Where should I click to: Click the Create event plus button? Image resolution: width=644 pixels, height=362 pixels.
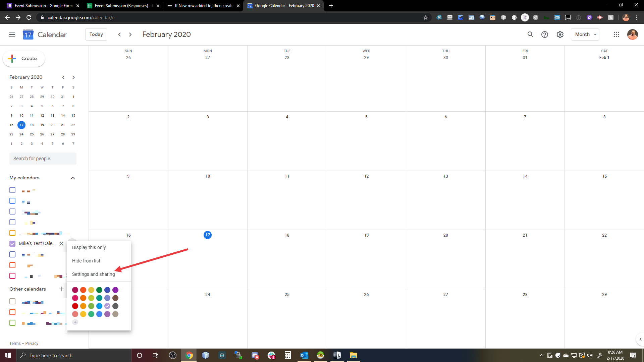[23, 58]
